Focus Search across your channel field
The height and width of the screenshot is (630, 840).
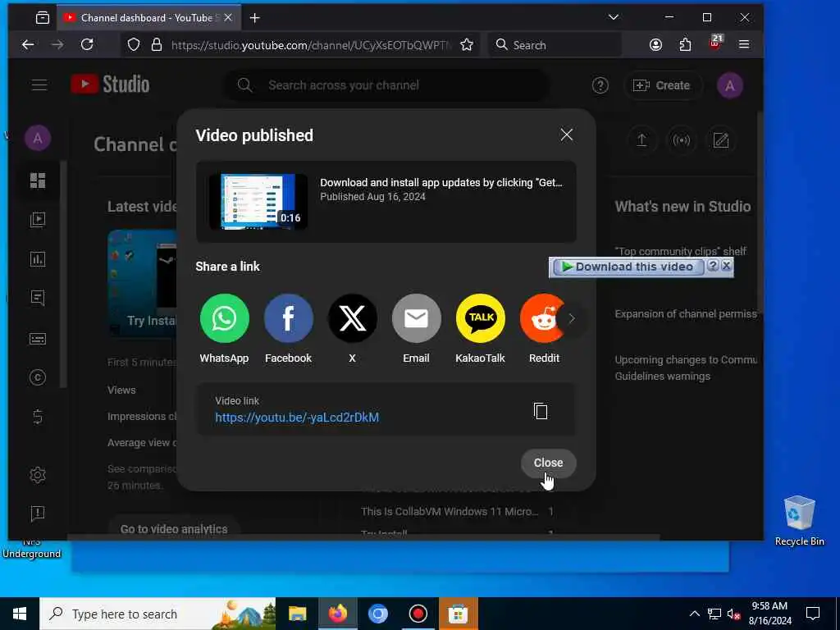pyautogui.click(x=386, y=85)
